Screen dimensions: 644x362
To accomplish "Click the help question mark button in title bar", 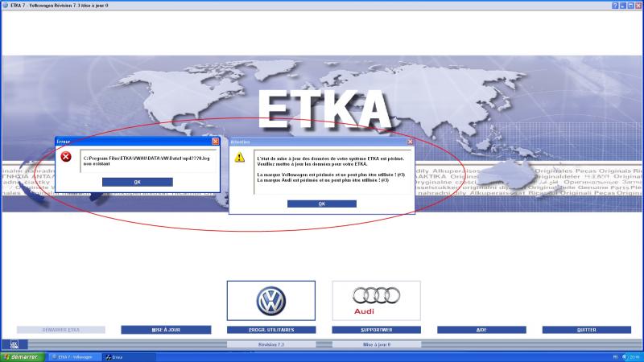I will (615, 6).
